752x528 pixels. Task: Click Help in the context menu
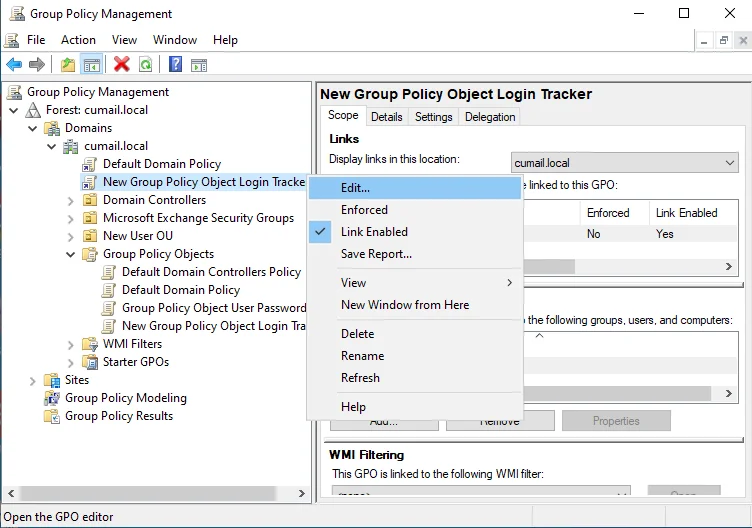click(x=415, y=407)
